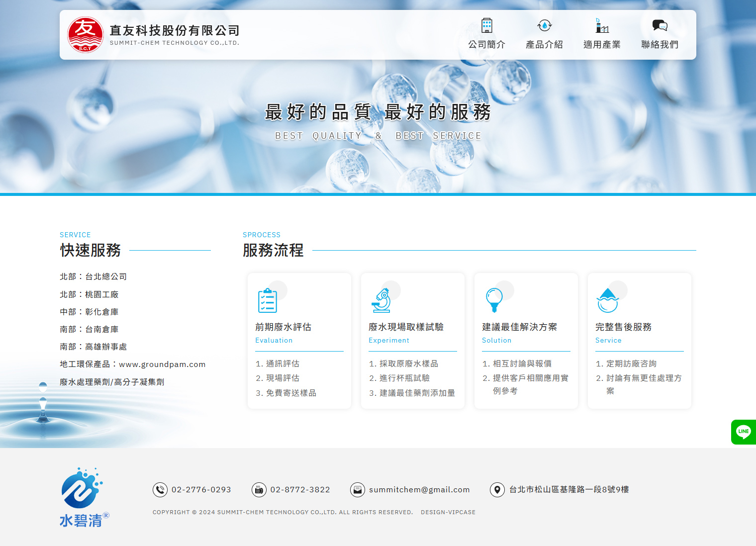The width and height of the screenshot is (756, 546).
Task: Click fax number 02-8772-3822
Action: coord(300,490)
